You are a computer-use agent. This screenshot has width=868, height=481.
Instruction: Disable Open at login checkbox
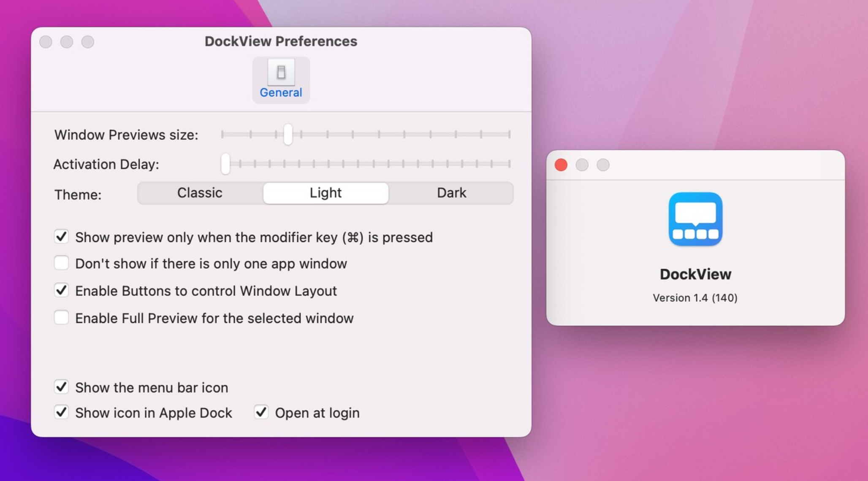tap(261, 413)
